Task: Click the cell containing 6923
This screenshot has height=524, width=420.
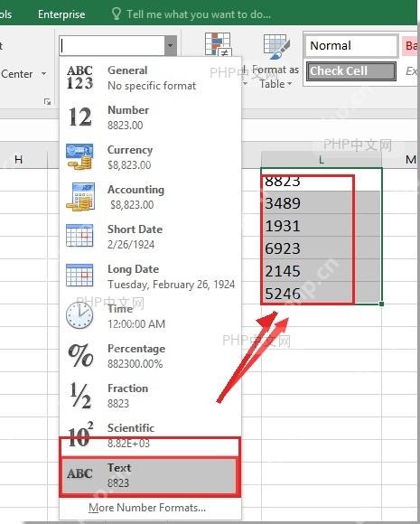Action: (x=322, y=248)
